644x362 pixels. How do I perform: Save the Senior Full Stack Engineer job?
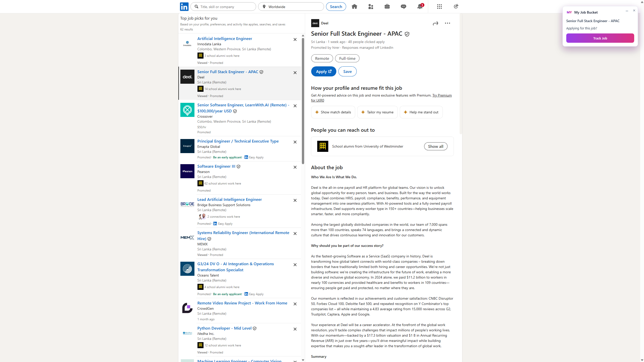(x=347, y=71)
